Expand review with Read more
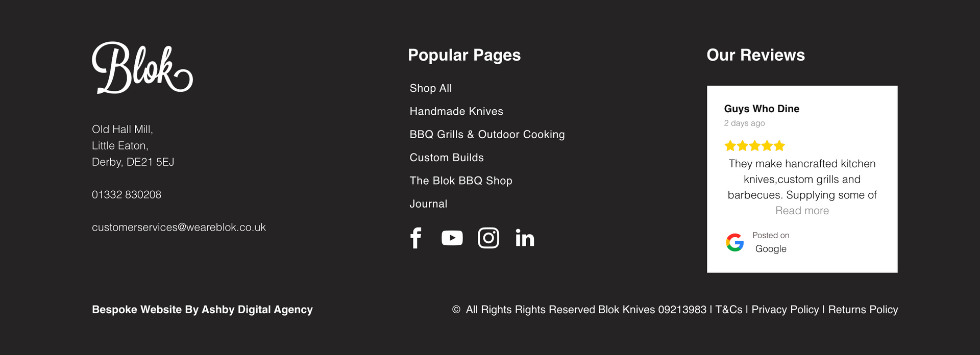 [x=802, y=211]
